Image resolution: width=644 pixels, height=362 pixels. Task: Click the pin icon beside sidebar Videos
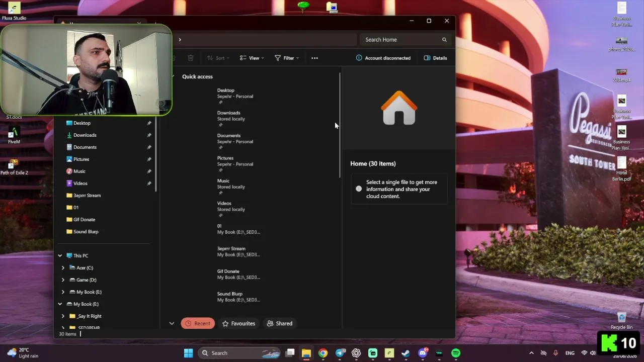point(149,184)
